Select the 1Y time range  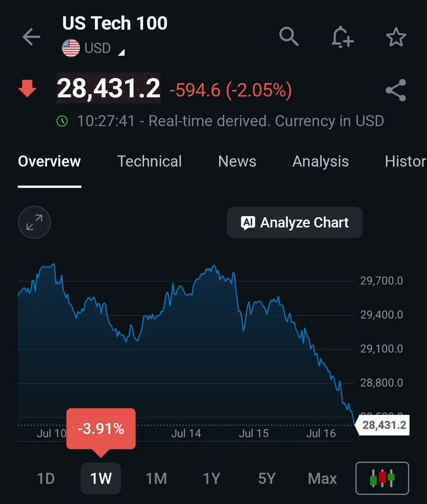click(x=211, y=478)
